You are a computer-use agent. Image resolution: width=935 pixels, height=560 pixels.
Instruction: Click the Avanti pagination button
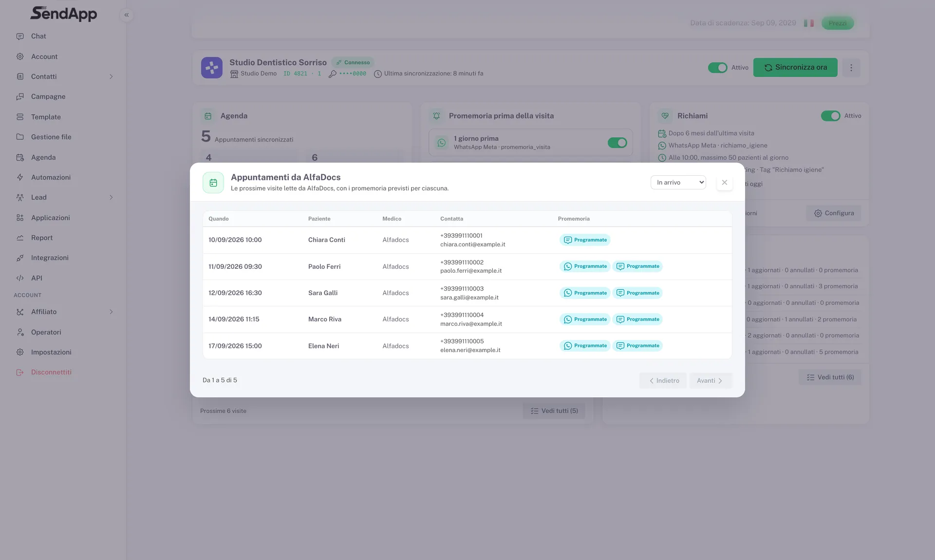point(711,381)
